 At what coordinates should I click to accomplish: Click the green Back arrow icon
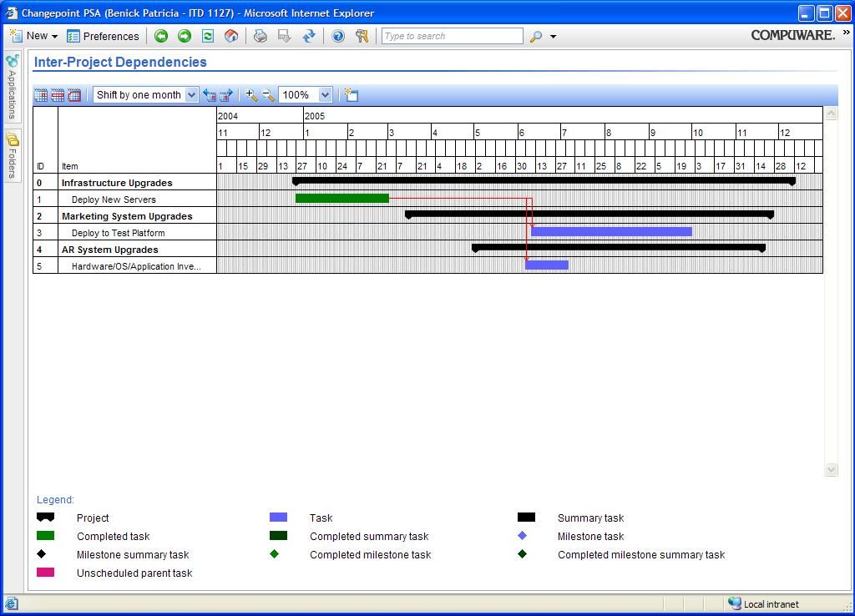(x=161, y=36)
